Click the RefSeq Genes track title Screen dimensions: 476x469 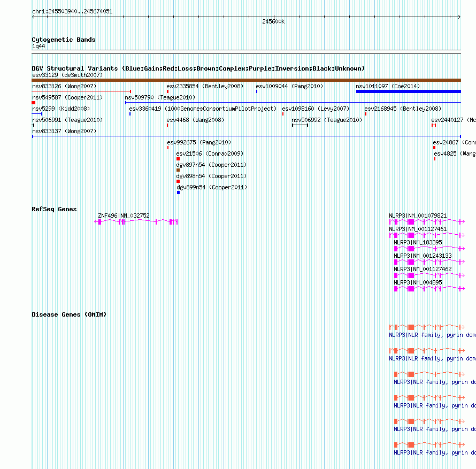(54, 209)
